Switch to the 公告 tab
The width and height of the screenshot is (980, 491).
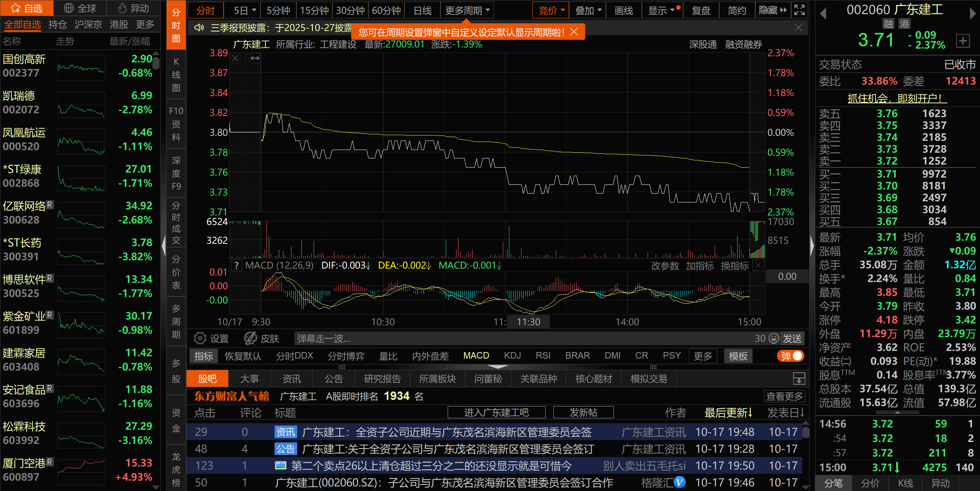tap(334, 379)
